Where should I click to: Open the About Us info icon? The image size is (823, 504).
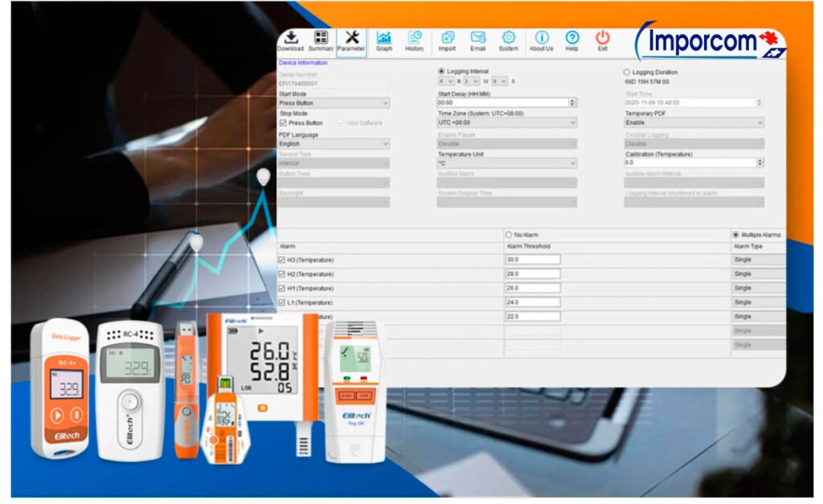[541, 41]
